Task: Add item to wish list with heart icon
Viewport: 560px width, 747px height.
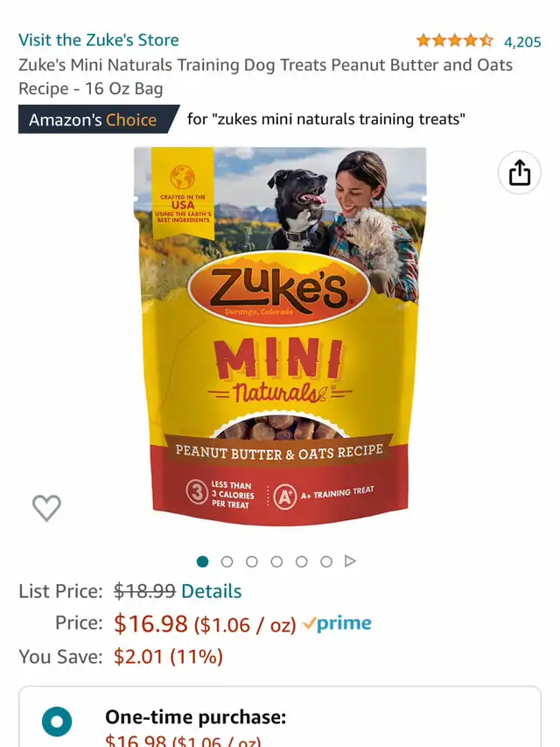Action: pos(46,508)
